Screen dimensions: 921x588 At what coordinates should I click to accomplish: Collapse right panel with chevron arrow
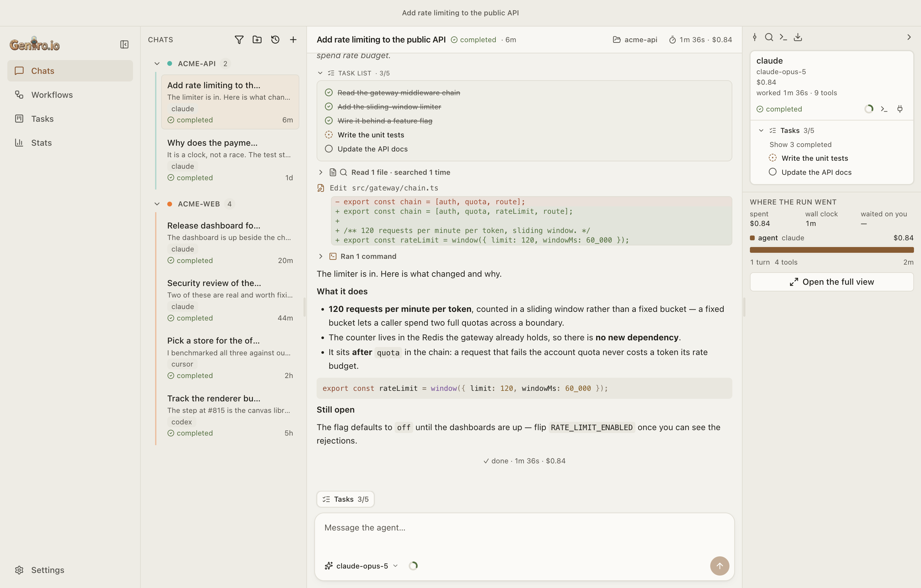point(909,37)
